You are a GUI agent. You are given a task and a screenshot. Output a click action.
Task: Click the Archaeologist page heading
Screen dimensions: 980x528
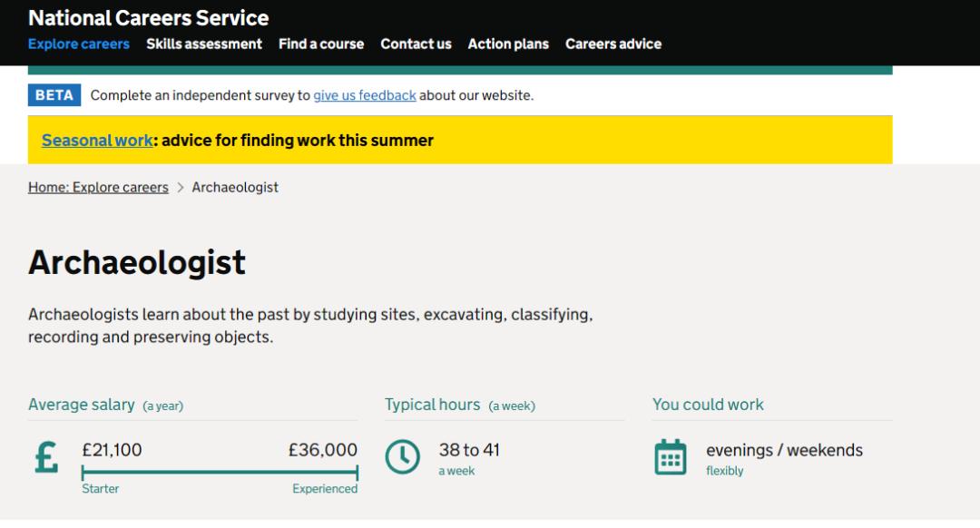coord(137,262)
